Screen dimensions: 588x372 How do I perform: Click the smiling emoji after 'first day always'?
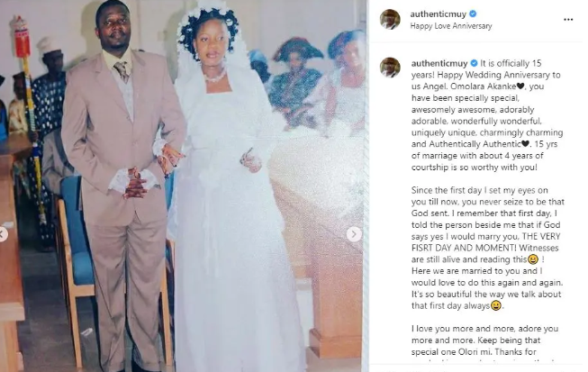click(x=496, y=305)
